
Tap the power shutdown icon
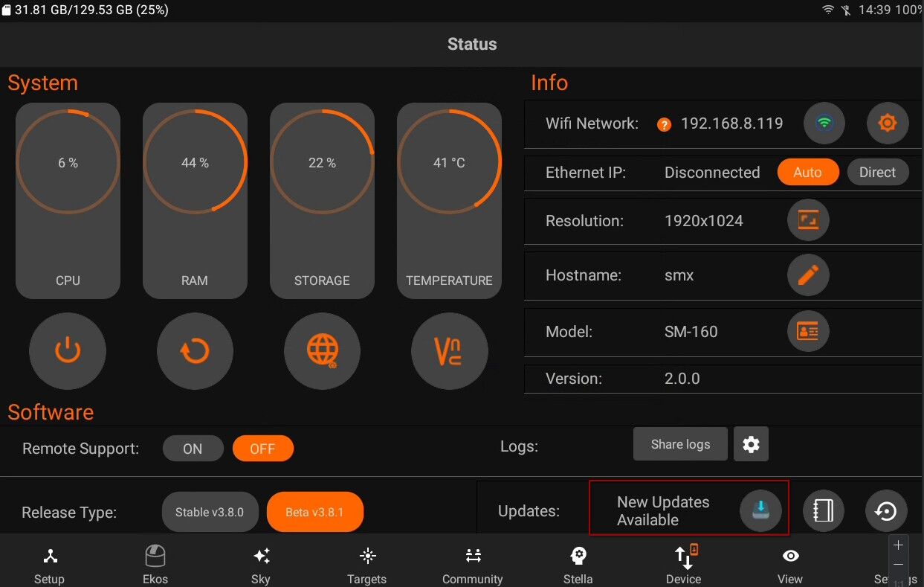pos(68,350)
